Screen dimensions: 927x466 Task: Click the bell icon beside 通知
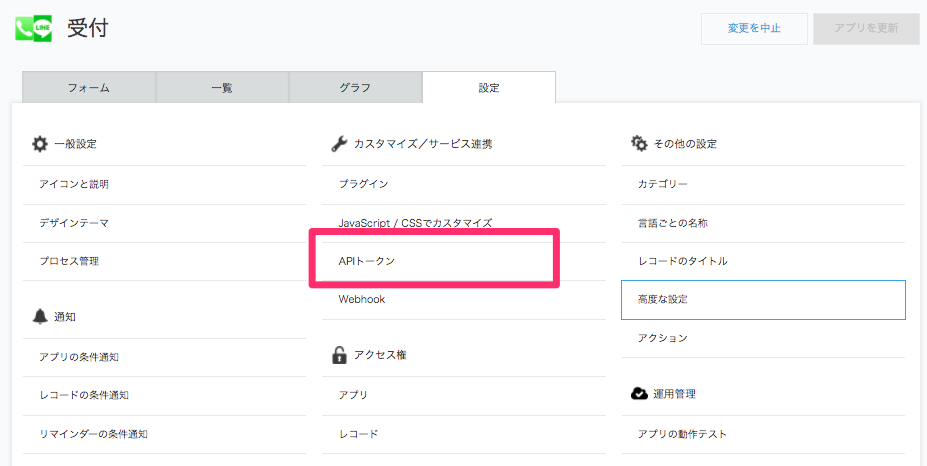(40, 316)
